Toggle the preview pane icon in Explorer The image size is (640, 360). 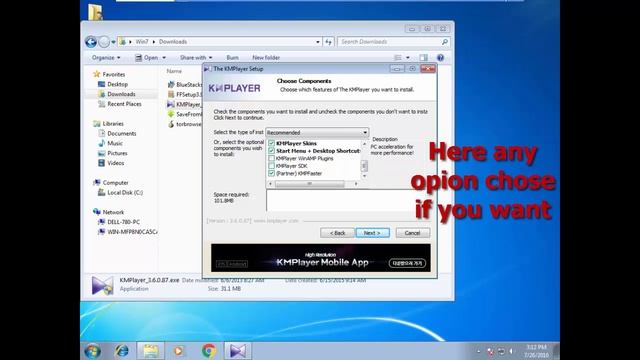tap(424, 58)
